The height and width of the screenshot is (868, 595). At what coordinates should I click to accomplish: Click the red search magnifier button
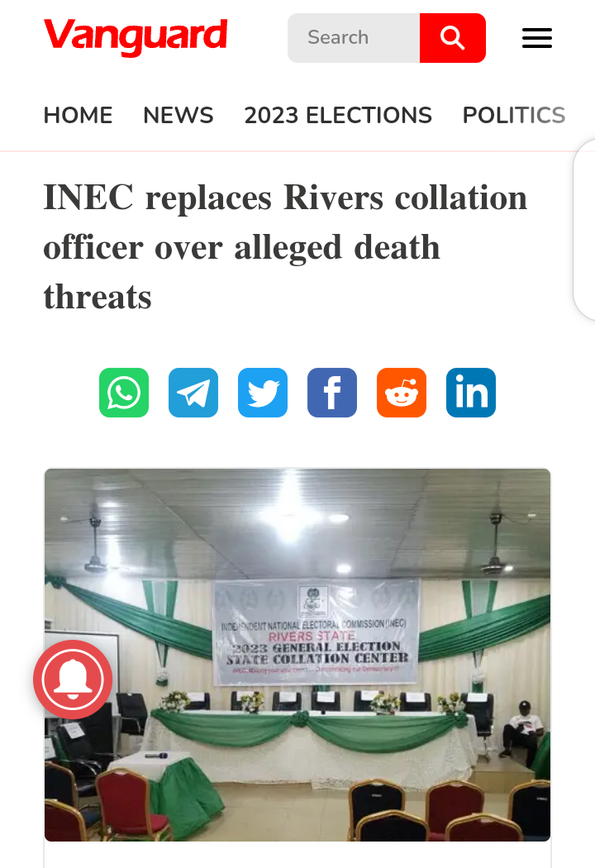point(453,38)
